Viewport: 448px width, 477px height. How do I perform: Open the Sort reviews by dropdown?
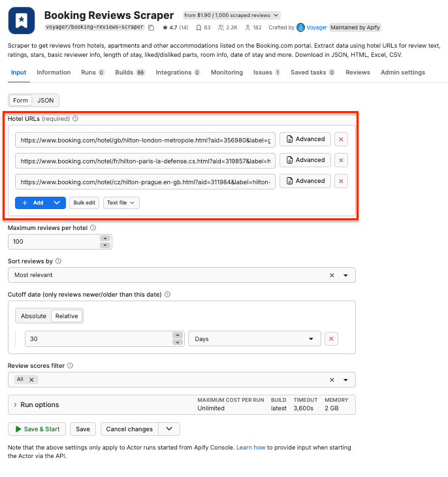[345, 275]
